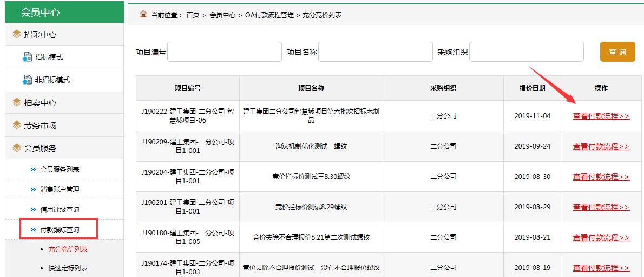Click the chevron icon beside 会员服务列表
The width and height of the screenshot is (644, 277).
coord(33,169)
